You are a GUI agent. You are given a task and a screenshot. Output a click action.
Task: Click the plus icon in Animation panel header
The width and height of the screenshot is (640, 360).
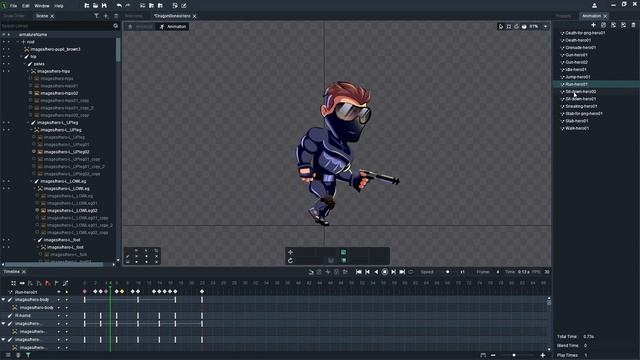[593, 25]
